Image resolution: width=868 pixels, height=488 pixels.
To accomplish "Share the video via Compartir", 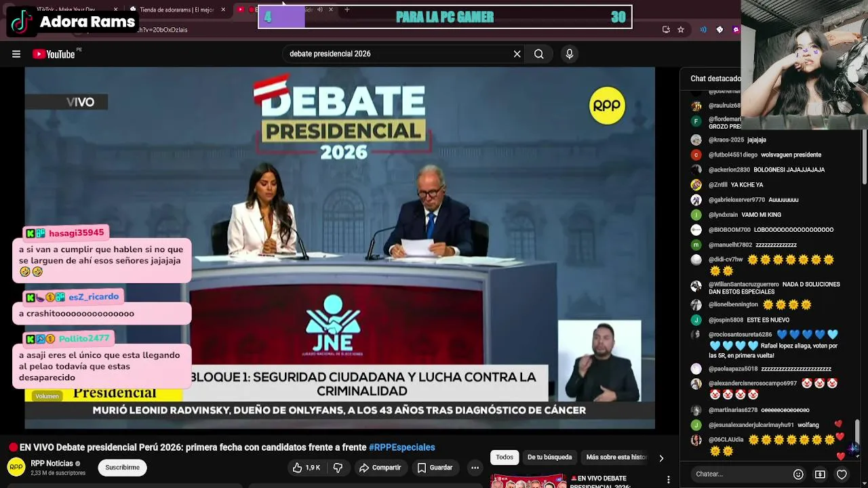I will click(x=380, y=468).
